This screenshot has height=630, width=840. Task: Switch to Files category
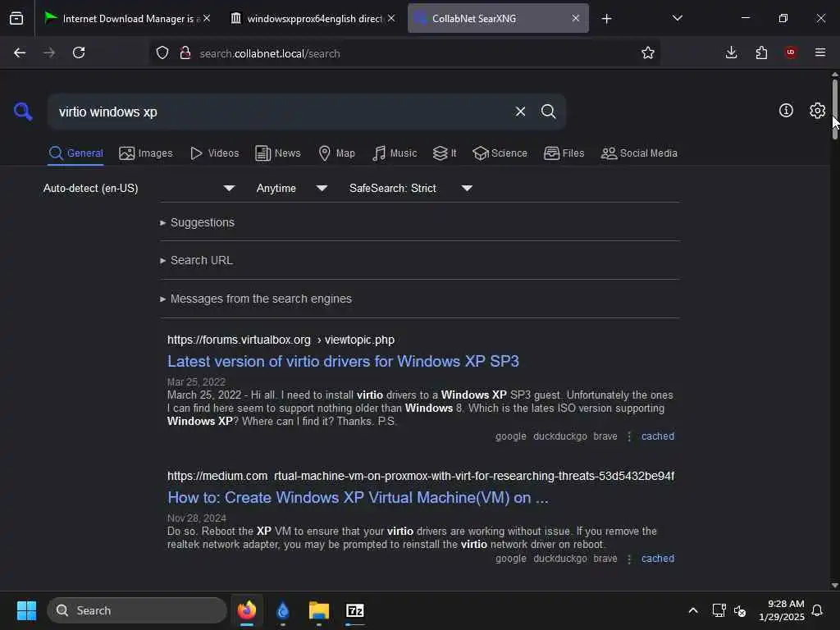(564, 153)
